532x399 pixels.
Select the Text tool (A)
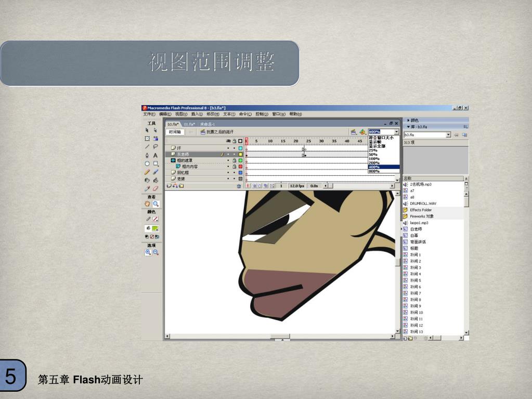point(155,156)
